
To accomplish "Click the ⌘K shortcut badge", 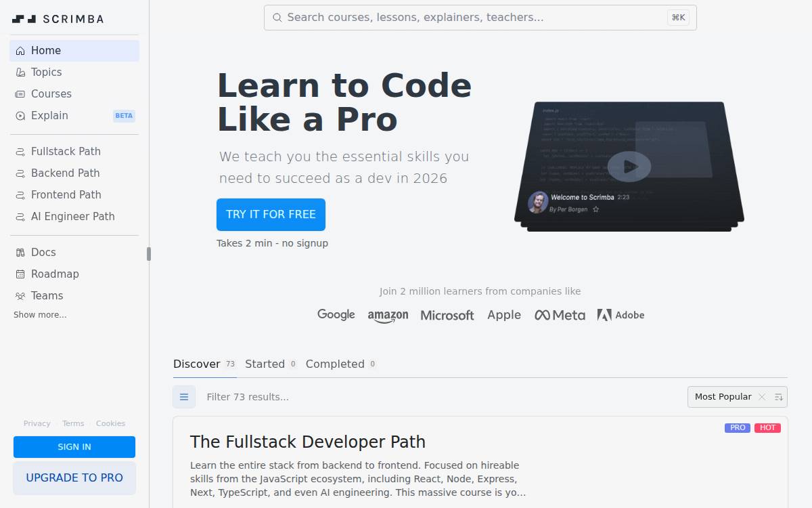I will (678, 18).
